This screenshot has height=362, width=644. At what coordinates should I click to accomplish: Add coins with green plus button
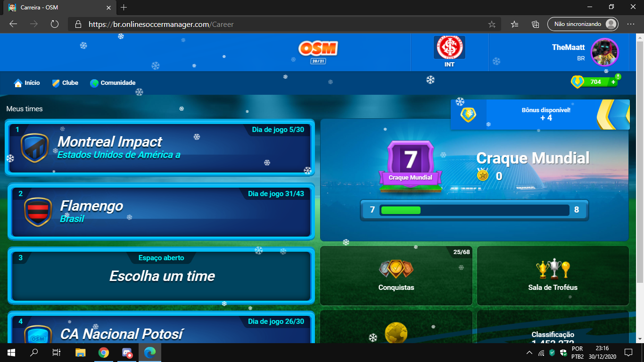(x=613, y=82)
